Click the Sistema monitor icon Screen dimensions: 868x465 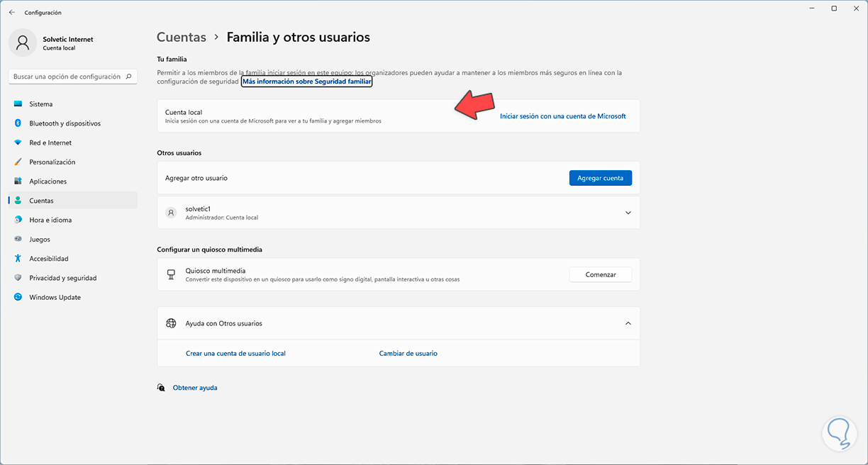[18, 104]
